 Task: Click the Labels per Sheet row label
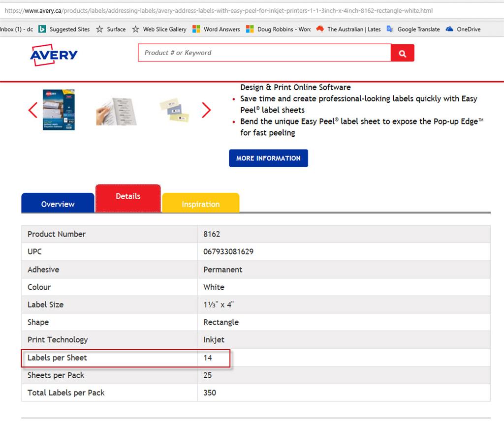pyautogui.click(x=57, y=358)
